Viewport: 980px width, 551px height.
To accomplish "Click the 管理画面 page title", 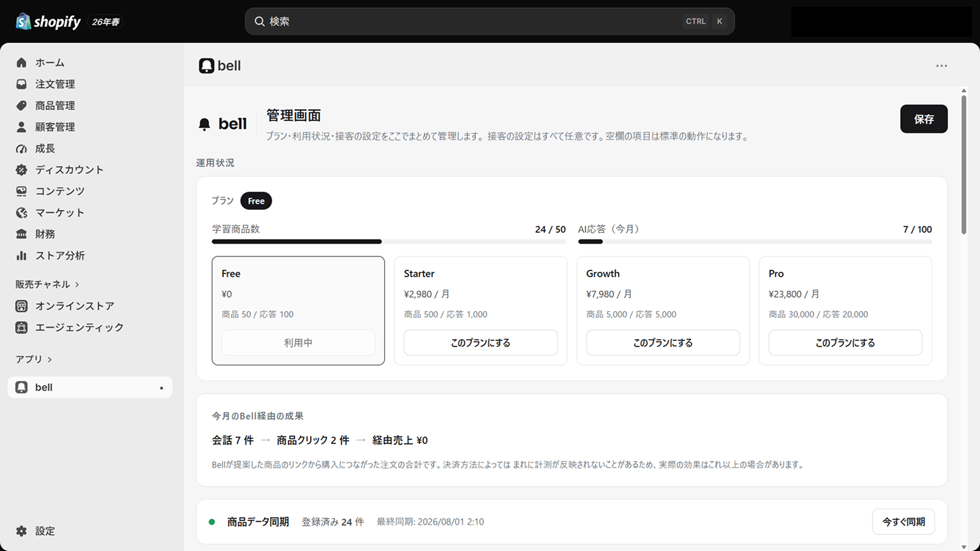I will [294, 115].
